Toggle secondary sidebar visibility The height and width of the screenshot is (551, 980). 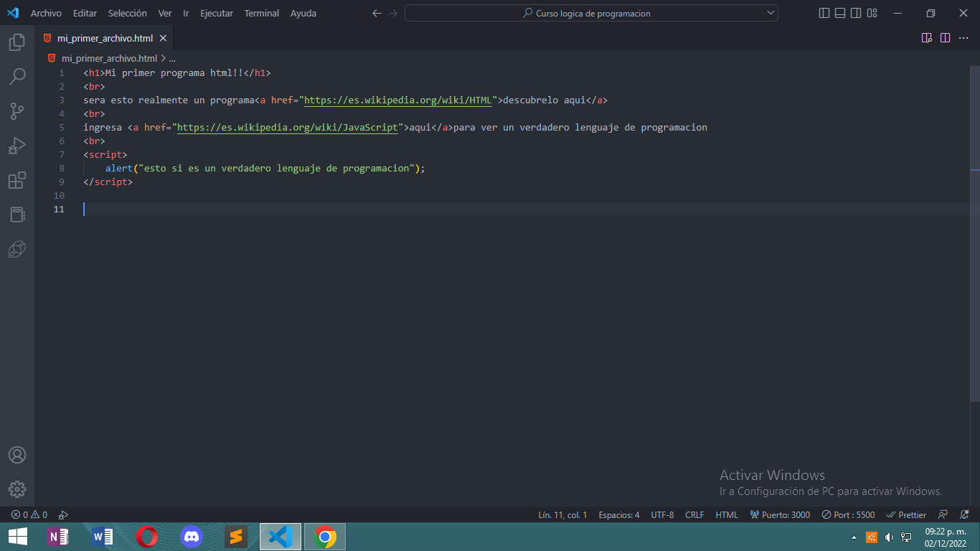[x=856, y=13]
